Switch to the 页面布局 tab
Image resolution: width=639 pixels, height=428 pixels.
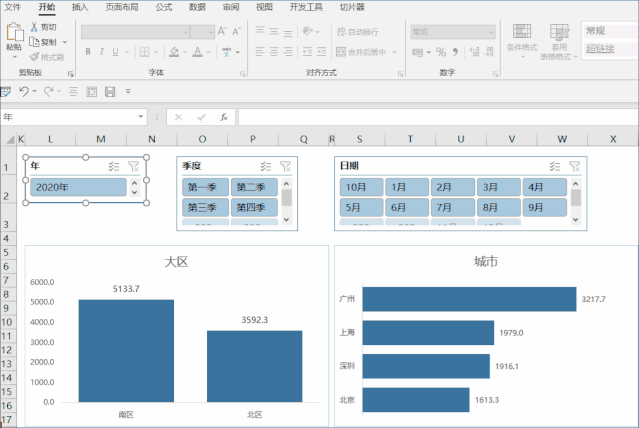pyautogui.click(x=121, y=7)
